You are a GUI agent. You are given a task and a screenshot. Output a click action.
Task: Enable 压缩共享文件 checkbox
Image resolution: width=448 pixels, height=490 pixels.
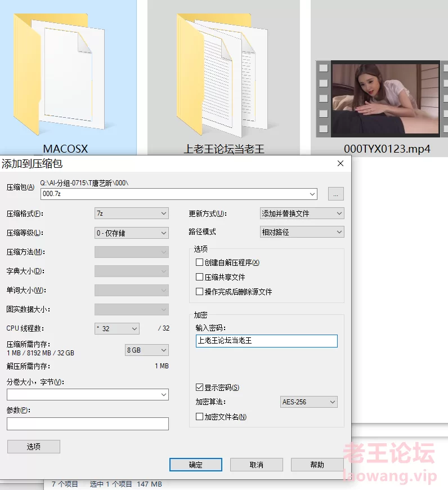pyautogui.click(x=199, y=277)
